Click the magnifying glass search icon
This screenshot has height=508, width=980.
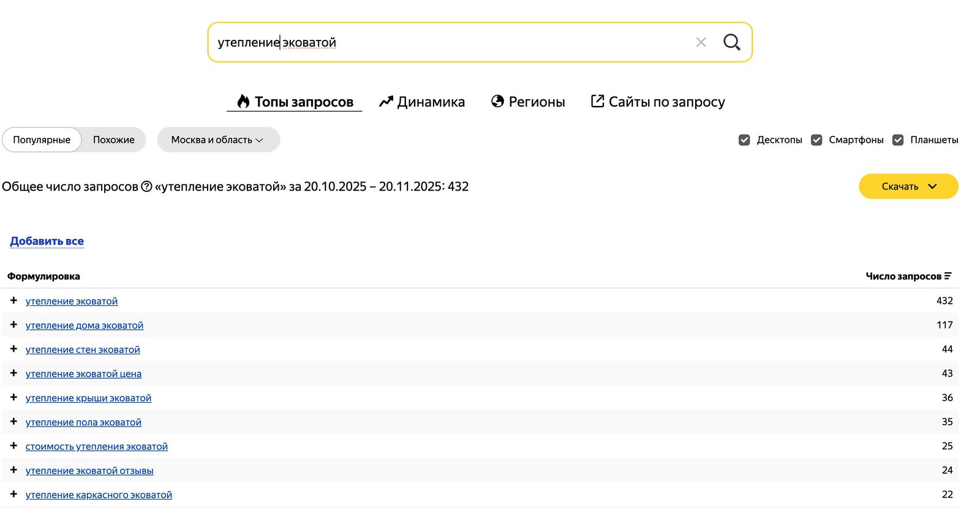pyautogui.click(x=731, y=42)
